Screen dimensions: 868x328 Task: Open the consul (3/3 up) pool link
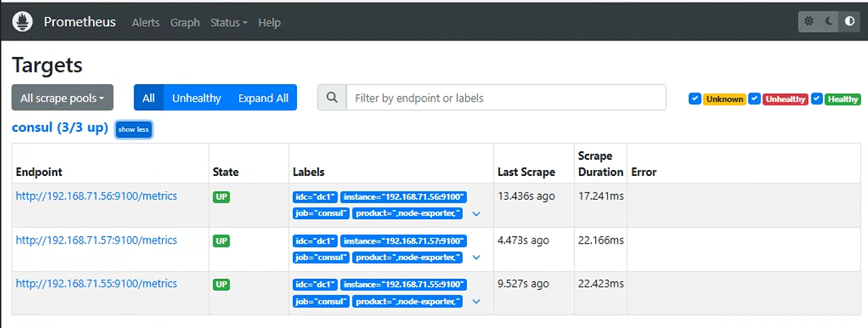60,127
